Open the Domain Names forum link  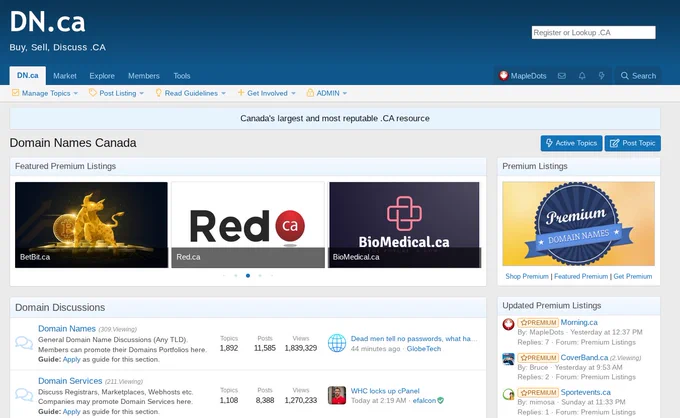[x=67, y=329]
